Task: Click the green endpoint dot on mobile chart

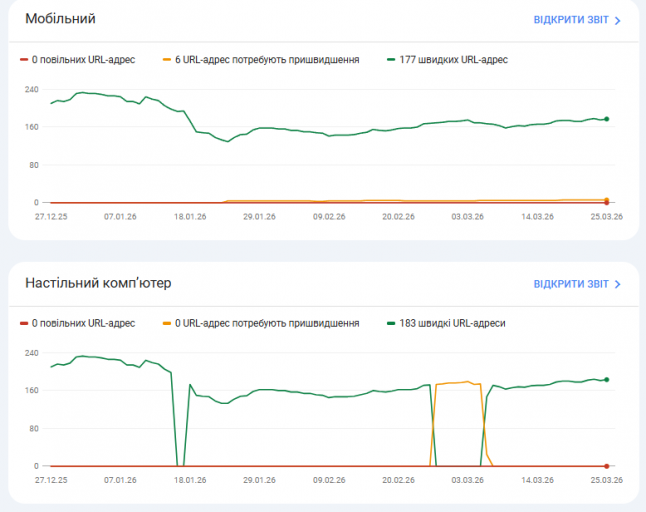Action: click(606, 119)
